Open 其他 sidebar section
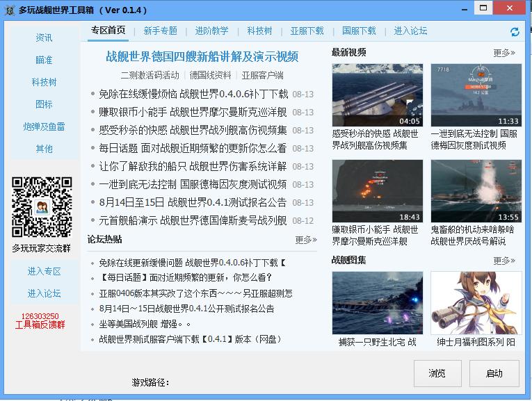 tap(44, 149)
